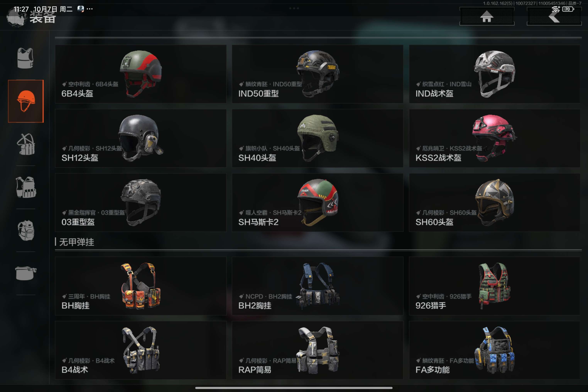Select the IND战术盔 snow helmet card
588x392 pixels.
click(x=494, y=74)
